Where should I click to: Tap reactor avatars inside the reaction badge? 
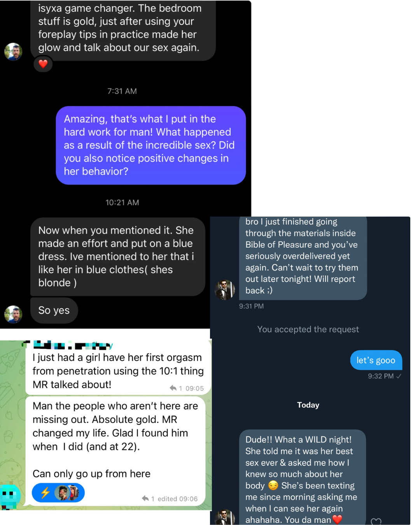tap(67, 493)
